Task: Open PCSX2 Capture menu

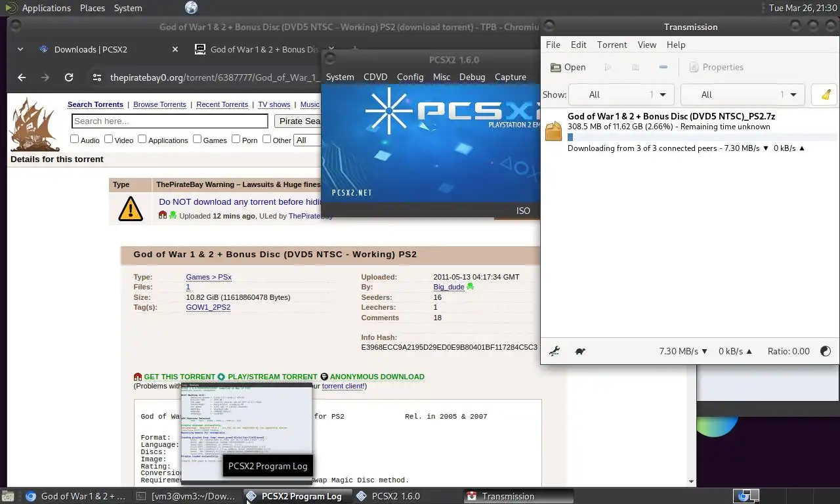Action: [511, 77]
